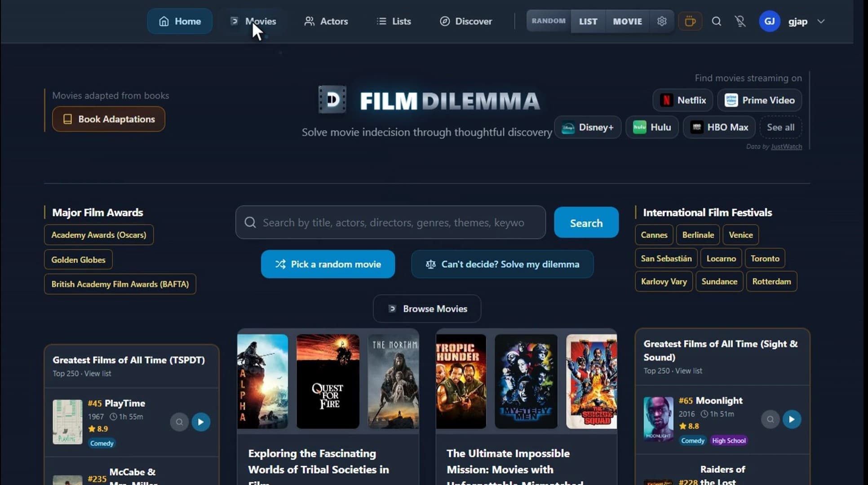Click The Suicide Squad poster

click(591, 381)
